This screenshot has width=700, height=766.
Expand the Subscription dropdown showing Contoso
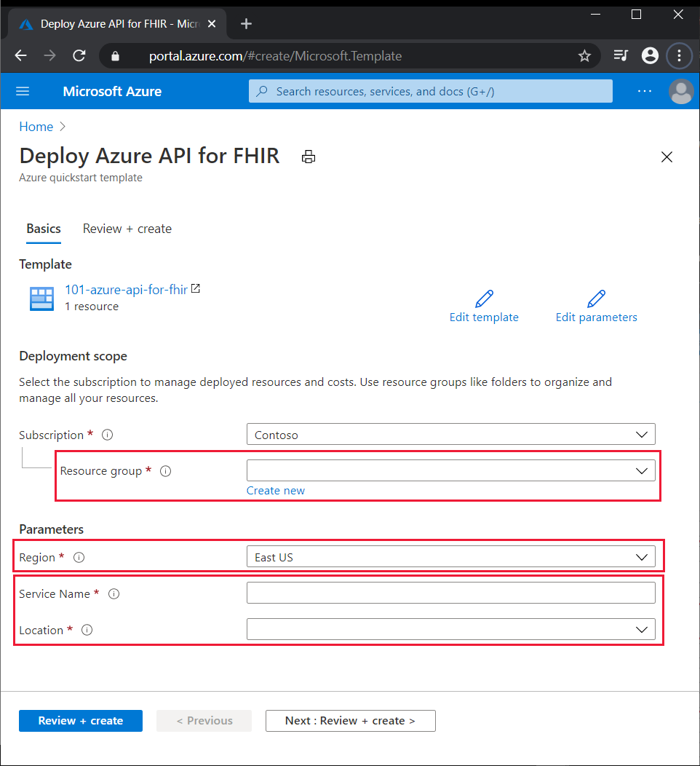click(450, 434)
